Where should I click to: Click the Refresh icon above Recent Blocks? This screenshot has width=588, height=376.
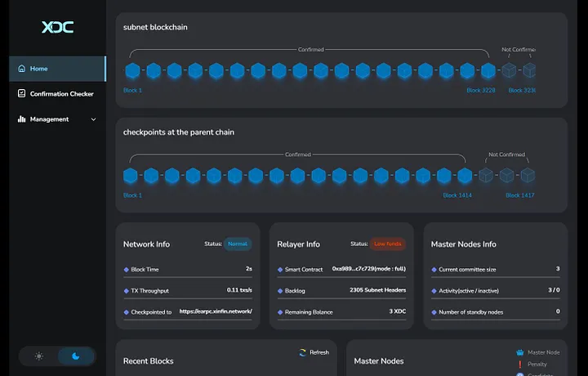coord(301,352)
